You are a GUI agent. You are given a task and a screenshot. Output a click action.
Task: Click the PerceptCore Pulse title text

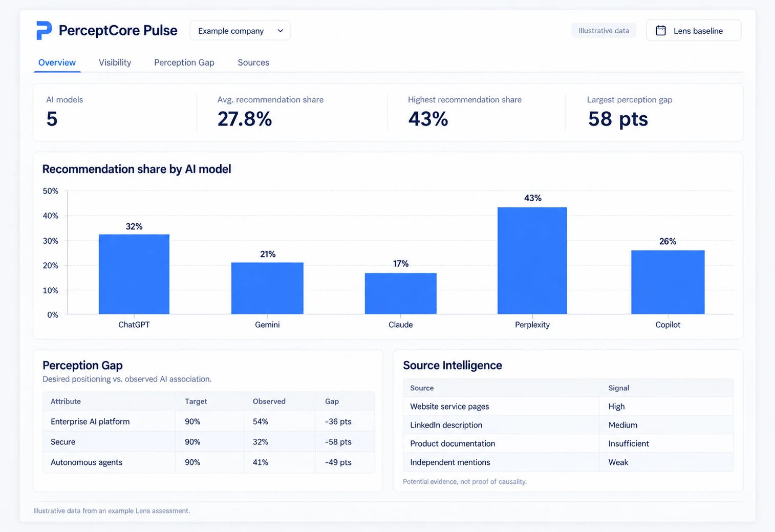(118, 31)
